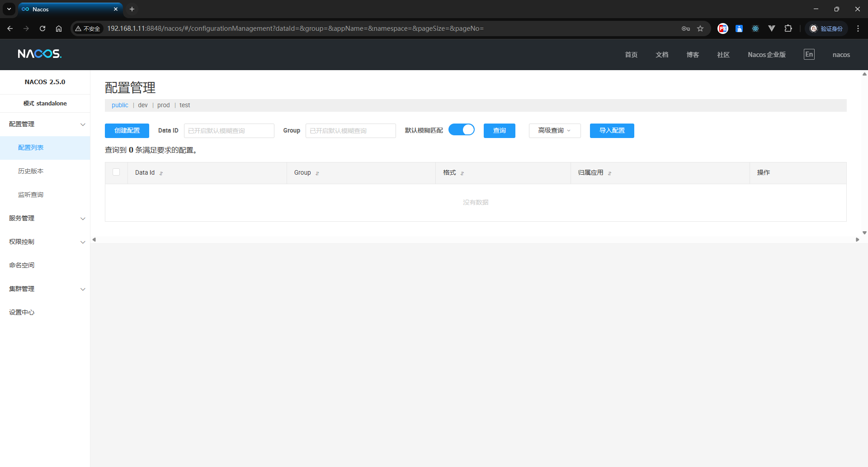The image size is (868, 467).
Task: Click the NACOS logo in header
Action: tap(39, 54)
